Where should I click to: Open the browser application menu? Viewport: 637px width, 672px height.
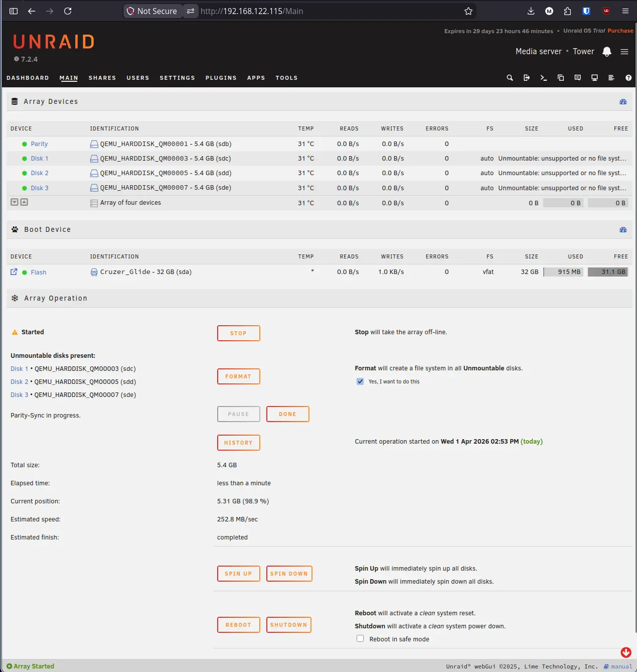625,11
